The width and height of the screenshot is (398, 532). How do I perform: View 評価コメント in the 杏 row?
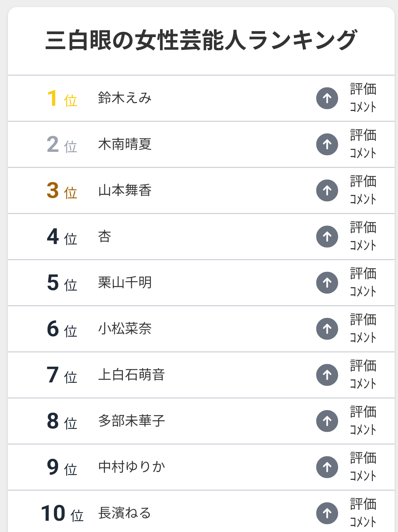point(363,236)
